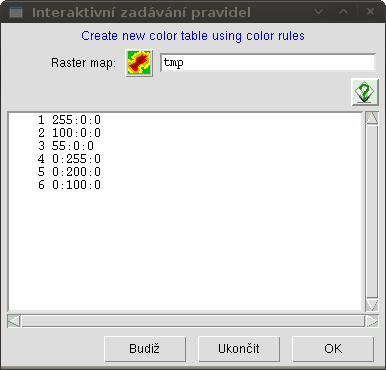Open the help icon button
The width and height of the screenshot is (386, 370).
(x=365, y=92)
